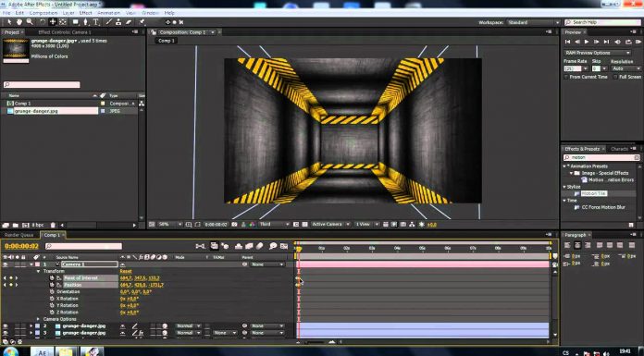Toggle the region of interest icon
The image size is (644, 356).
[x=296, y=224]
